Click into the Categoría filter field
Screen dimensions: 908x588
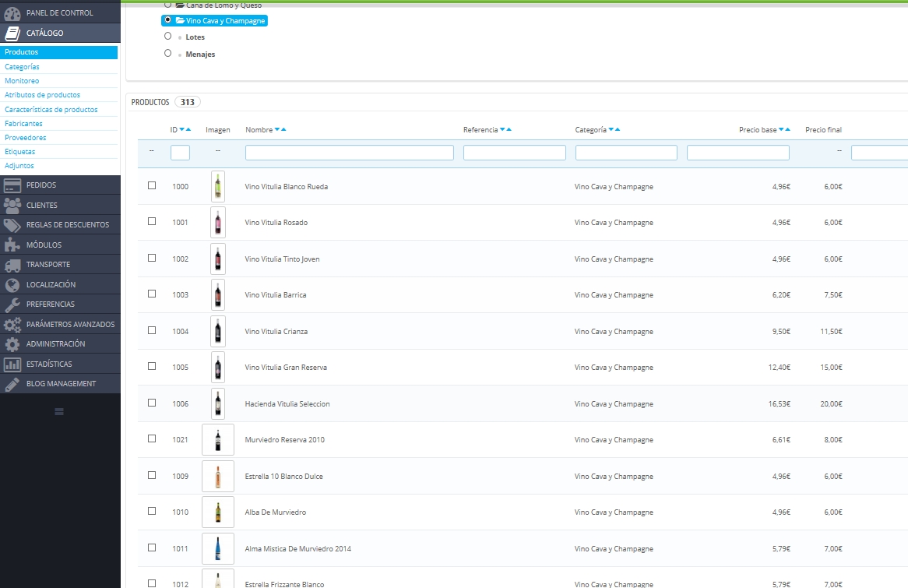pyautogui.click(x=626, y=153)
